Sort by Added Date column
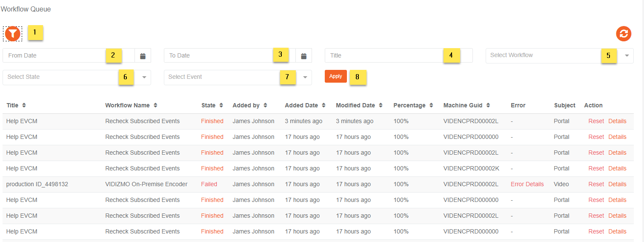 click(x=324, y=105)
